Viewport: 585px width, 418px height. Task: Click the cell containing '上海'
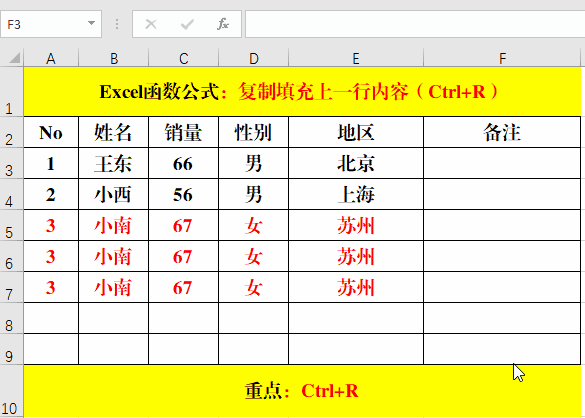(x=356, y=194)
